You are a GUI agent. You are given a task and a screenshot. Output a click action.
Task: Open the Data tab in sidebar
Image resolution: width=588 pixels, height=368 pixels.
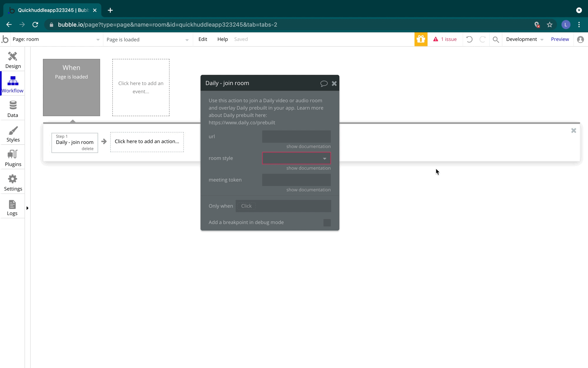coord(13,109)
